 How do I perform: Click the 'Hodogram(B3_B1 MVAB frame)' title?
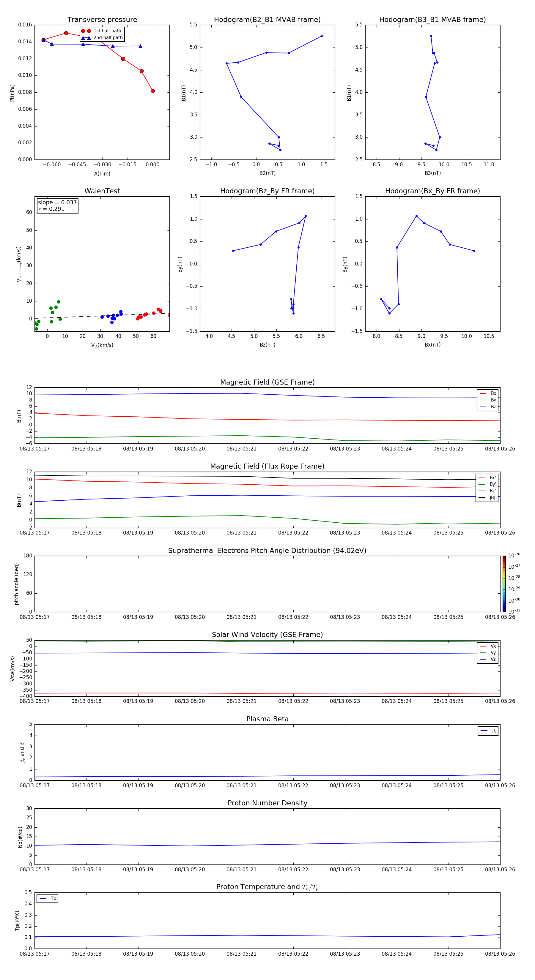pos(432,20)
